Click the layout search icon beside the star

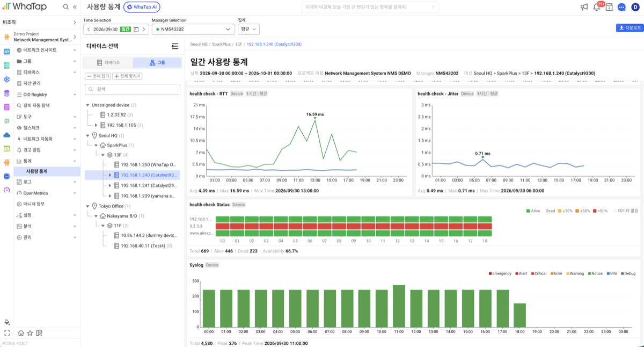39,333
